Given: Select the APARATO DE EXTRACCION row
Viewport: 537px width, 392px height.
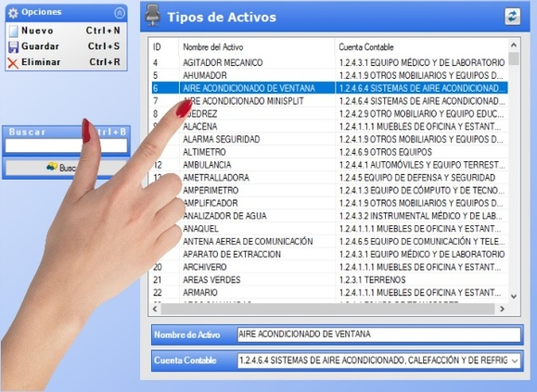Looking at the screenshot, I should click(x=329, y=254).
